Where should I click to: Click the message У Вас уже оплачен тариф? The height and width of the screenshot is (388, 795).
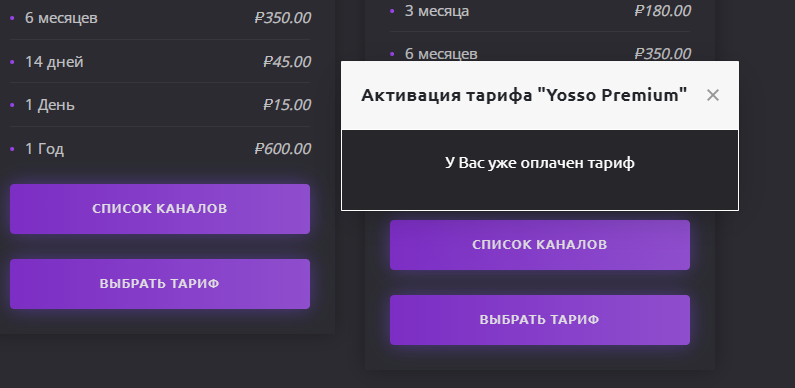coord(539,163)
